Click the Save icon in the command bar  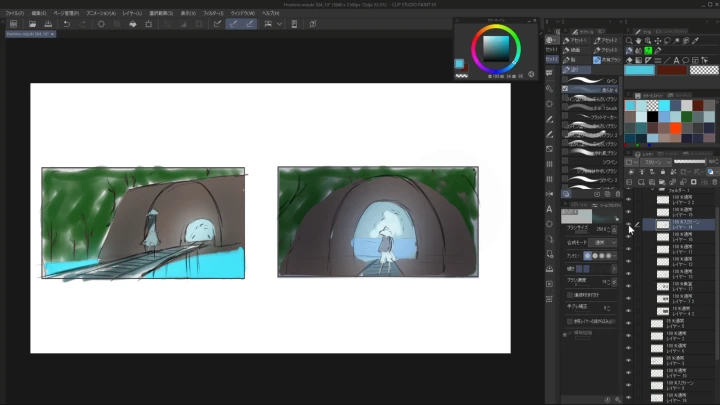pyautogui.click(x=48, y=24)
